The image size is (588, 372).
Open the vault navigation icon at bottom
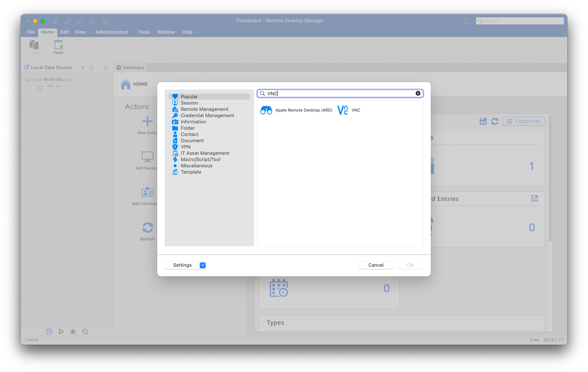[49, 332]
